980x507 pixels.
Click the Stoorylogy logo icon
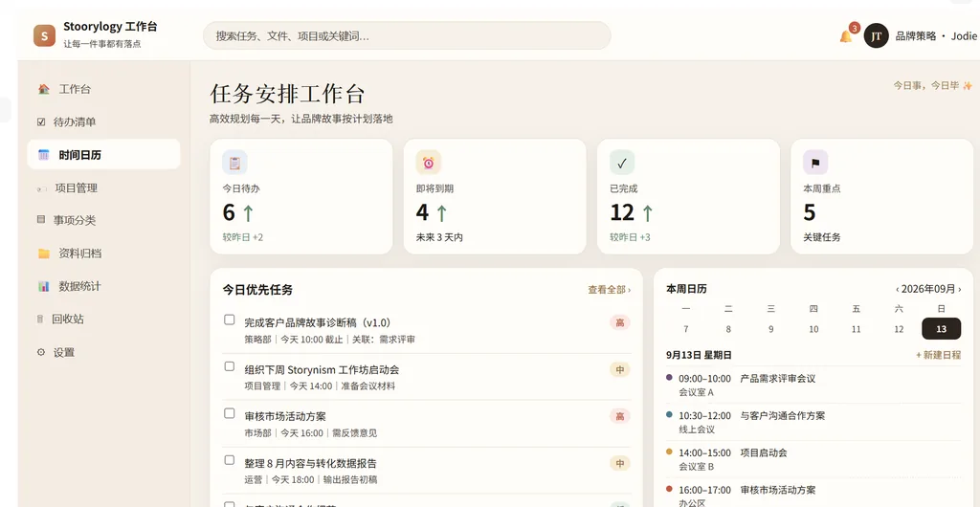coord(44,35)
